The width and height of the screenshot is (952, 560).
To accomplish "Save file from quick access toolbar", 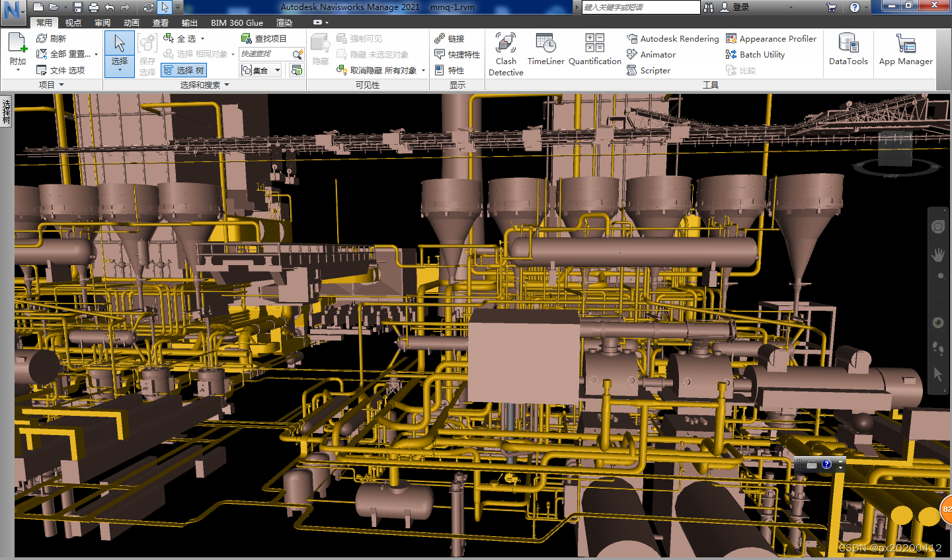I will 78,7.
